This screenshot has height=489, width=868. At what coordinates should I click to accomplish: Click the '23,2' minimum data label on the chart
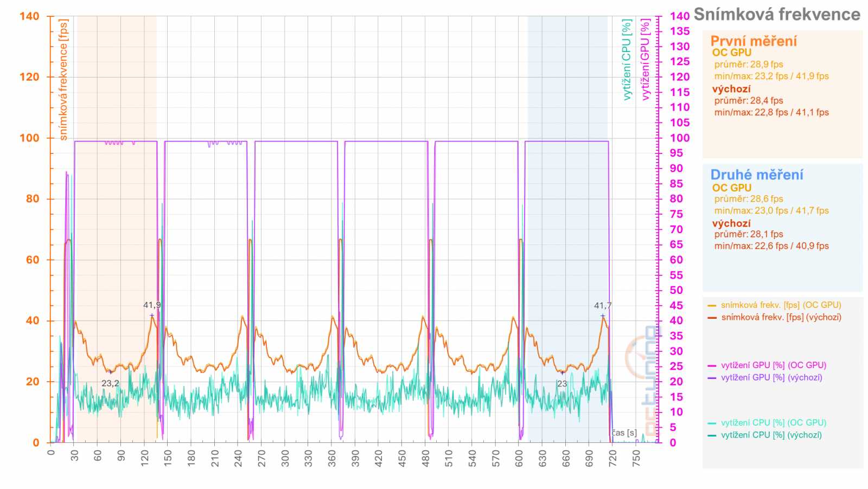coord(110,383)
